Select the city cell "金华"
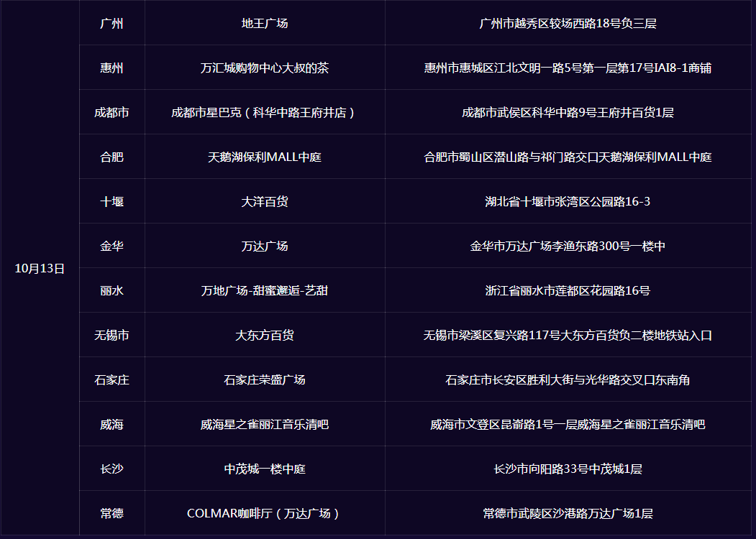The height and width of the screenshot is (539, 756). 112,246
